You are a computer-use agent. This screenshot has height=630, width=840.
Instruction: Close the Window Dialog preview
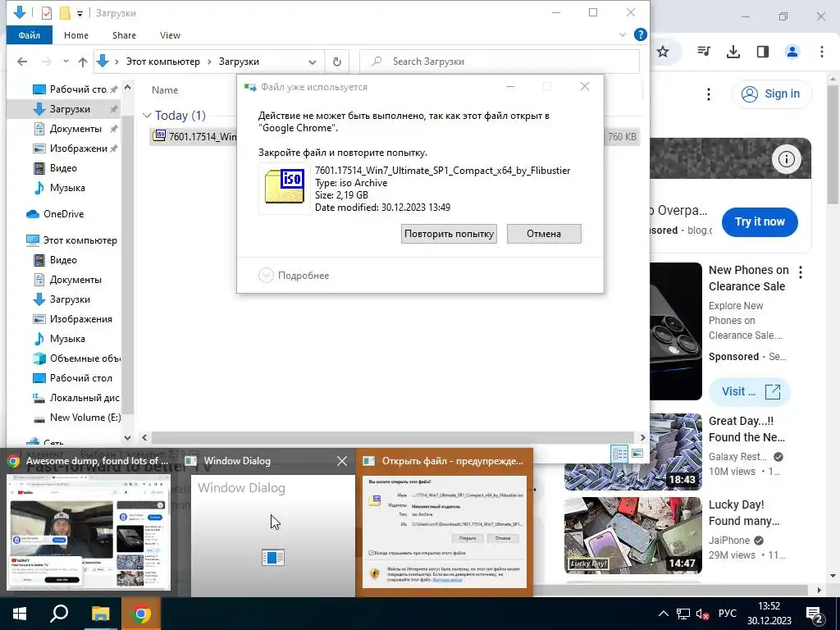click(342, 461)
